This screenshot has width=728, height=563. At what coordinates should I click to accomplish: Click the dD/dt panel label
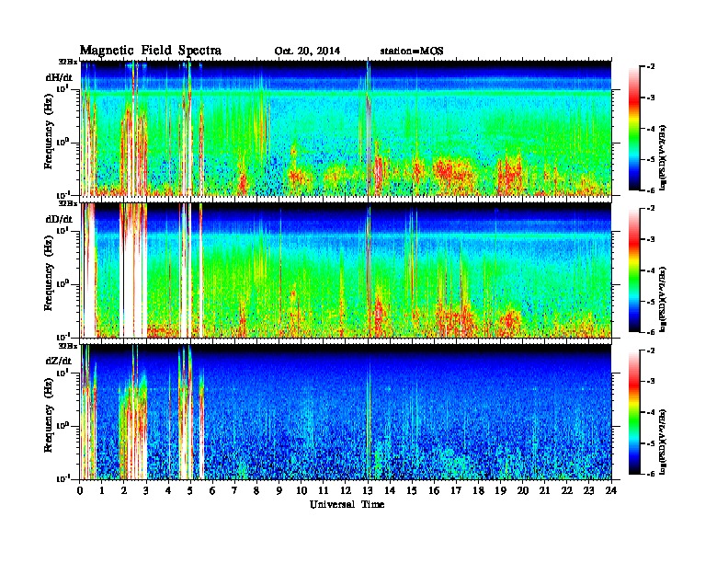click(x=59, y=219)
